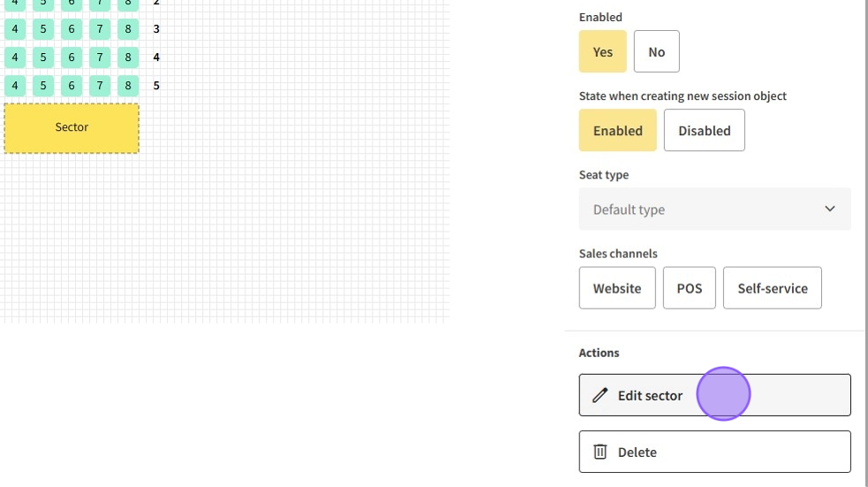Image resolution: width=868 pixels, height=487 pixels.
Task: Expand the Default type chevron arrow
Action: 829,209
